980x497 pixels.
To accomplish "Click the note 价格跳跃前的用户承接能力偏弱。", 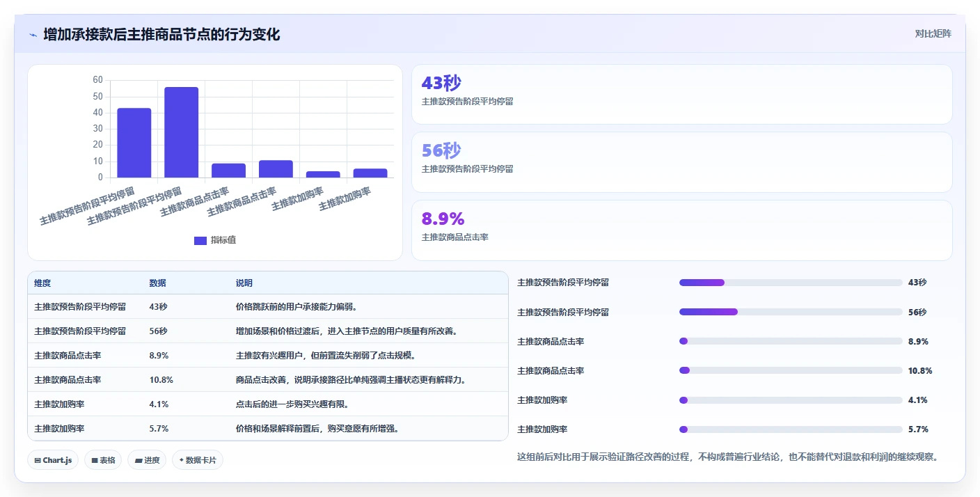I will pos(297,307).
